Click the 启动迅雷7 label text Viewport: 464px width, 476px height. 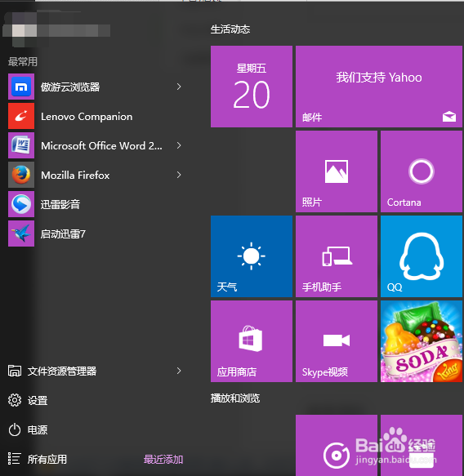click(x=63, y=234)
